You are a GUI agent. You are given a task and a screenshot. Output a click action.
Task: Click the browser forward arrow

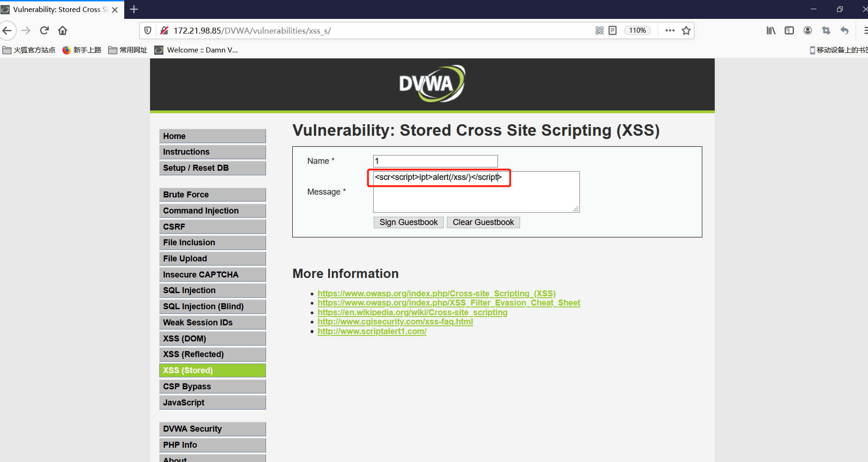(26, 30)
